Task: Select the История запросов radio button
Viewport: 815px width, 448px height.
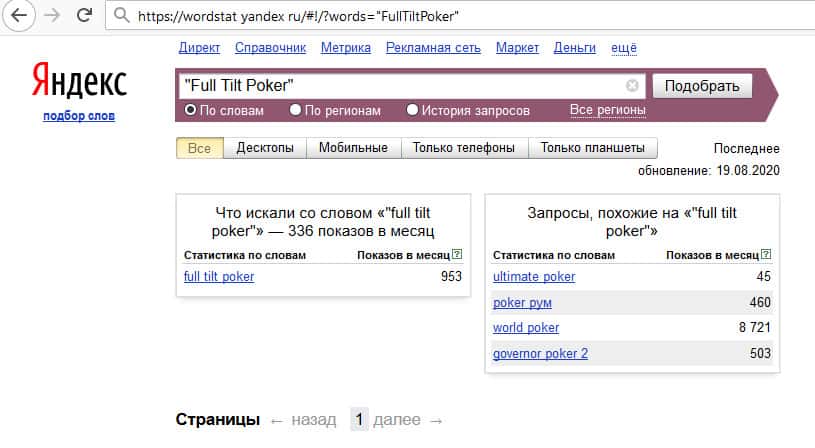Action: pyautogui.click(x=412, y=110)
